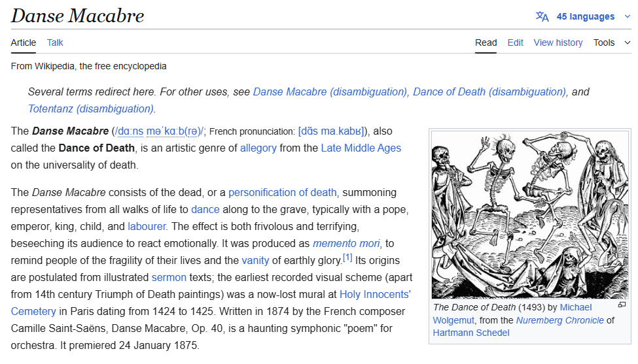Open the dance link
The height and width of the screenshot is (364, 638).
coord(205,210)
